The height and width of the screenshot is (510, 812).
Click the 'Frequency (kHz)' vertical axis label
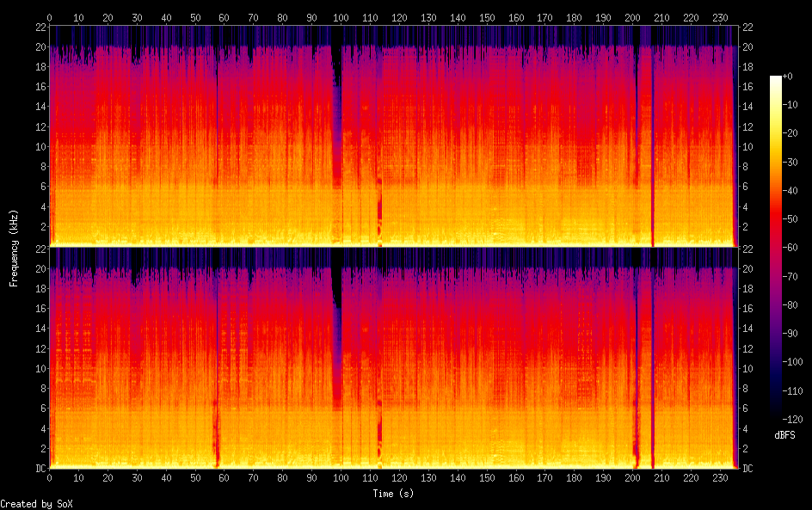click(x=14, y=248)
